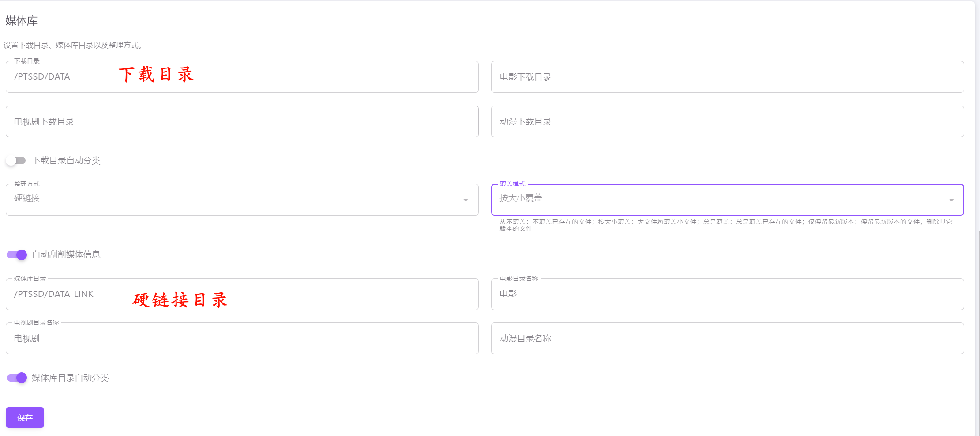The height and width of the screenshot is (436, 980).
Task: Focus the 下载目录 field with /PTSSD/DATA
Action: pos(242,77)
